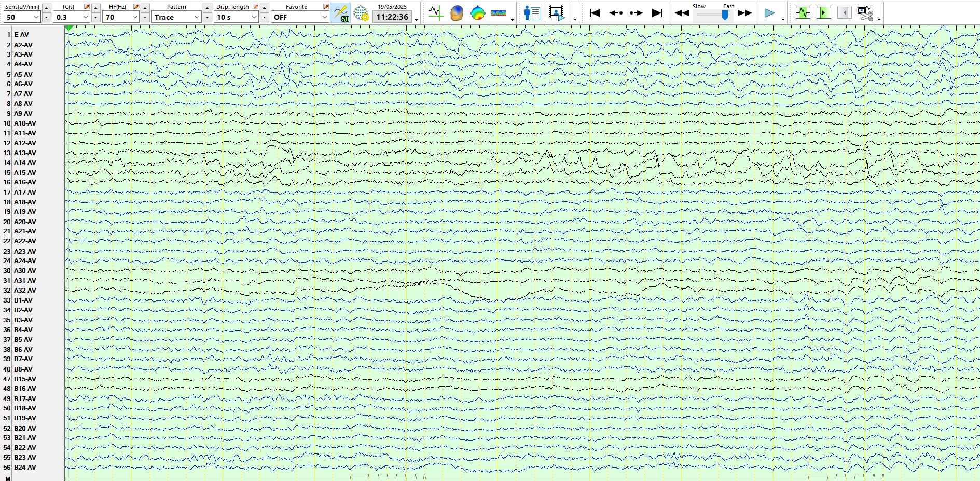
Task: Toggle the 50 Hz notch filter icon
Action: click(x=341, y=13)
